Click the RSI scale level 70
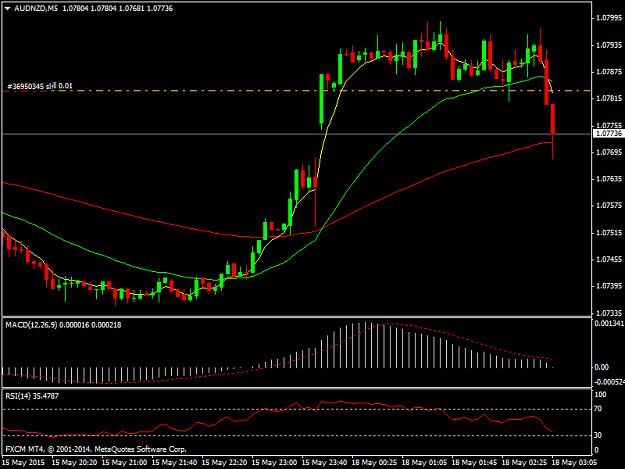625x469 pixels. click(598, 409)
